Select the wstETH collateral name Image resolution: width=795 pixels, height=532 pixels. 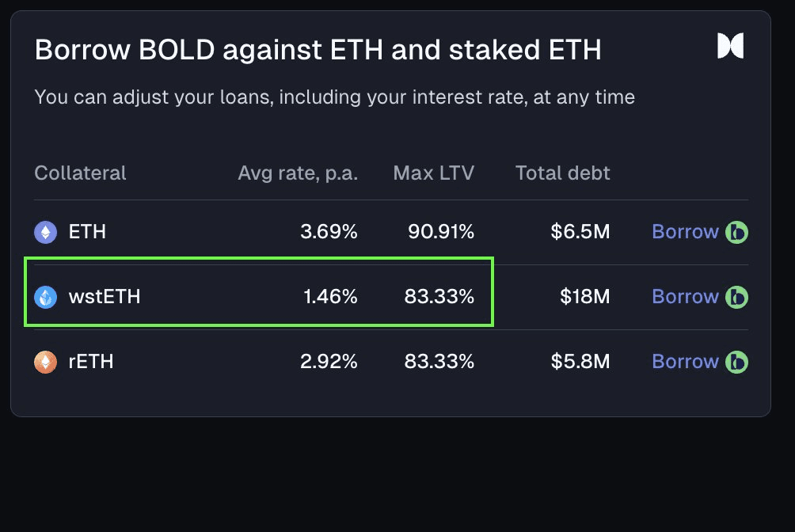click(x=105, y=297)
